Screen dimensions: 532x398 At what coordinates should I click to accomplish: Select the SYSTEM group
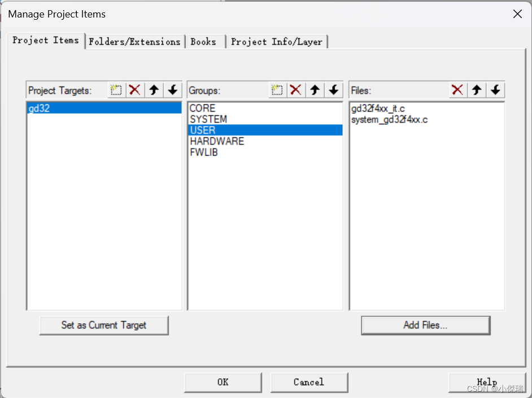[x=265, y=119]
